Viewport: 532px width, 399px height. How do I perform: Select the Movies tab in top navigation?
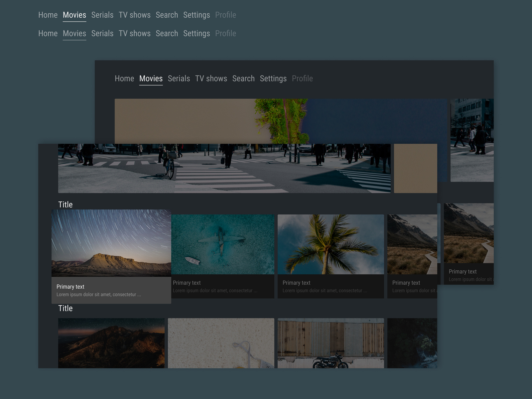(x=74, y=15)
